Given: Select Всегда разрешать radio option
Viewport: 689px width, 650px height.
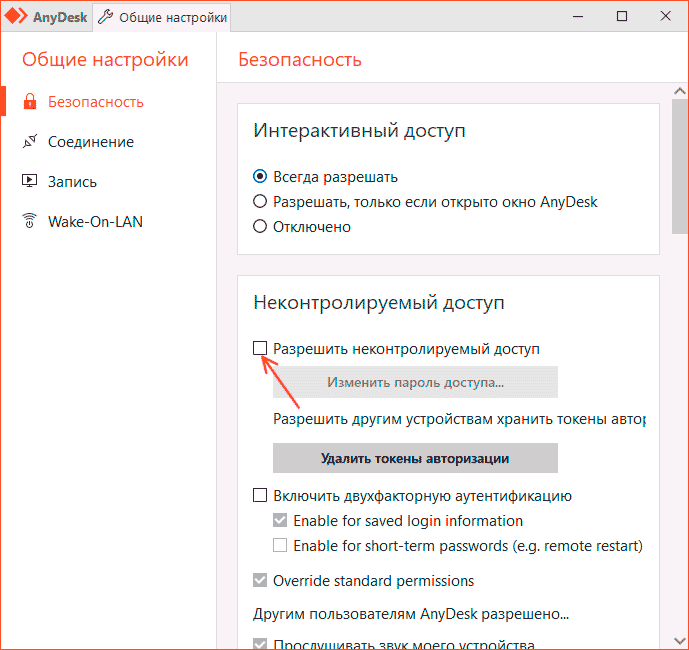Looking at the screenshot, I should [x=260, y=177].
